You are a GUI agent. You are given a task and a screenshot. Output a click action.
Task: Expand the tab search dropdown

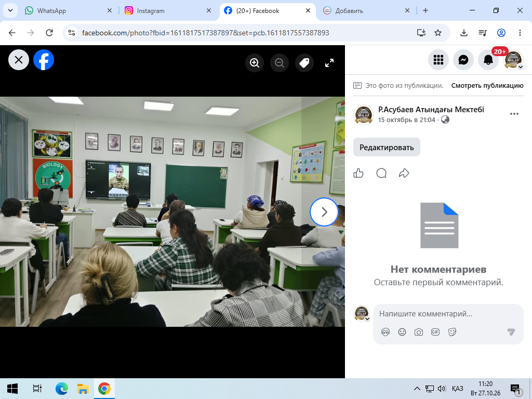[x=10, y=10]
